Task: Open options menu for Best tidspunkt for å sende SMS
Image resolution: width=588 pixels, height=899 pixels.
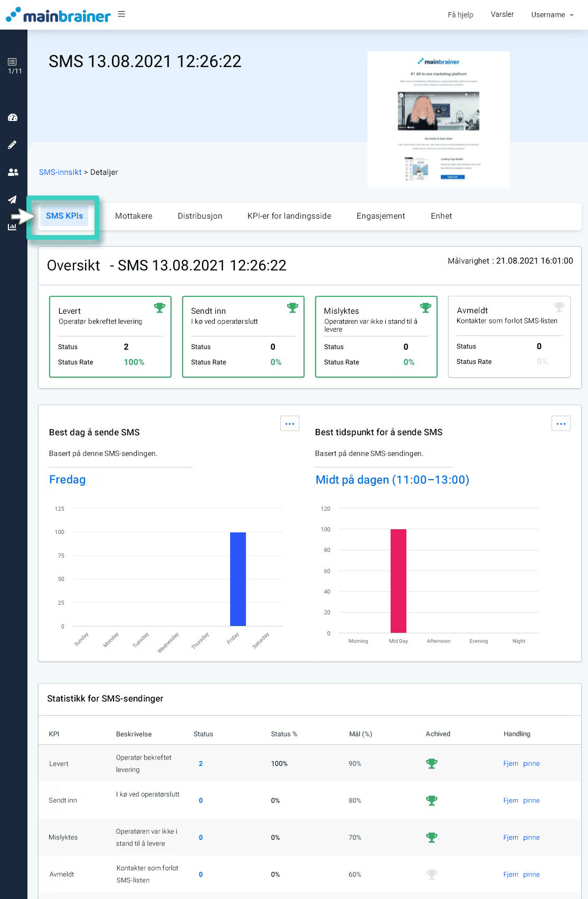Action: click(x=561, y=424)
